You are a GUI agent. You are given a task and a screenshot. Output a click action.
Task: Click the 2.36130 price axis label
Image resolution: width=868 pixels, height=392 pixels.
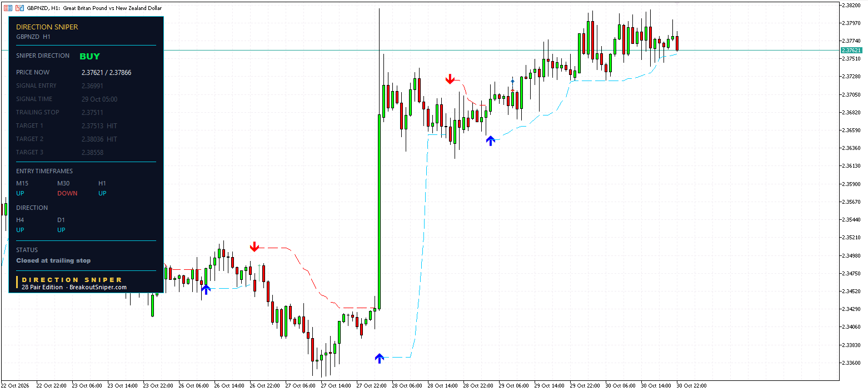pyautogui.click(x=851, y=166)
